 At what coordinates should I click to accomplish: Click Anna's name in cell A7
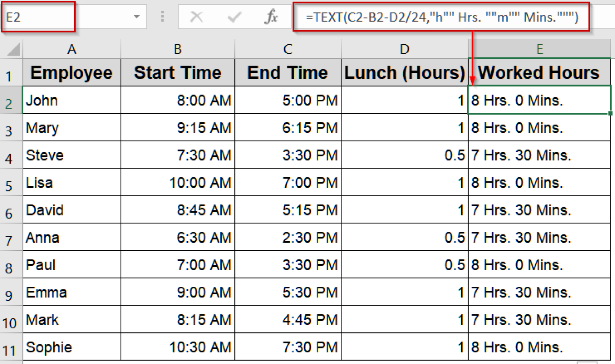coord(72,237)
